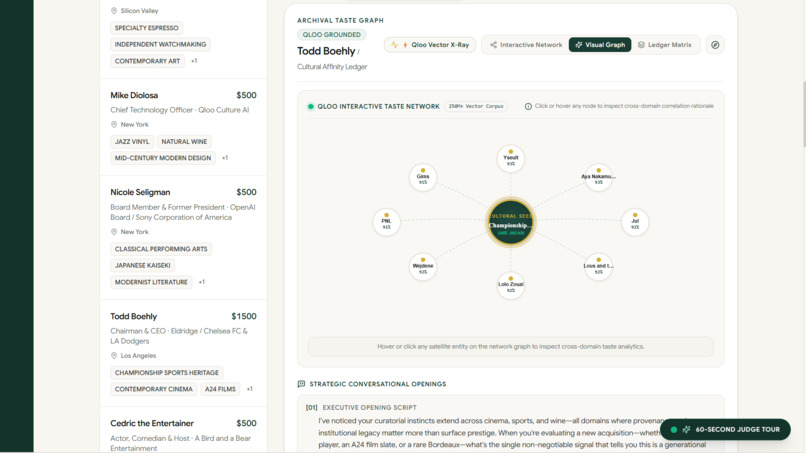806x453 pixels.
Task: Select the Visual Graph tab
Action: [600, 45]
